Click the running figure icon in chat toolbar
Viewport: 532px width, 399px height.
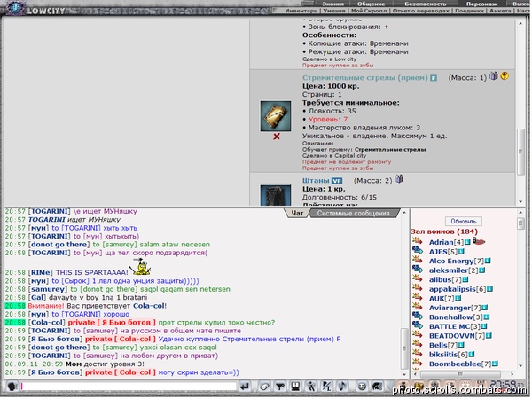tap(311, 387)
